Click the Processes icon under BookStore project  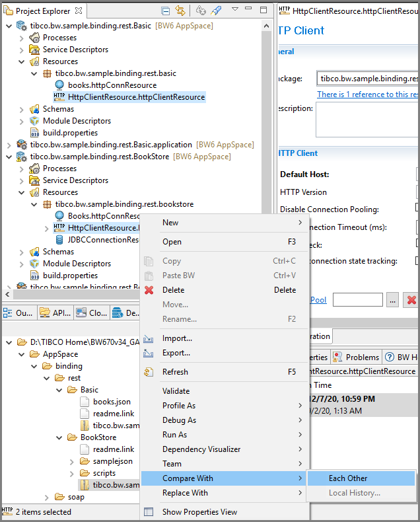(x=34, y=168)
